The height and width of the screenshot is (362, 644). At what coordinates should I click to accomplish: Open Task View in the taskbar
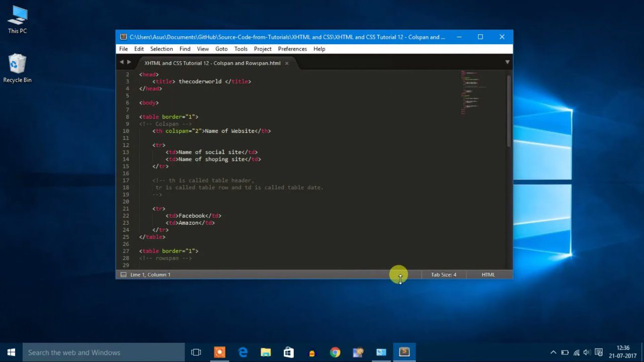pyautogui.click(x=196, y=352)
